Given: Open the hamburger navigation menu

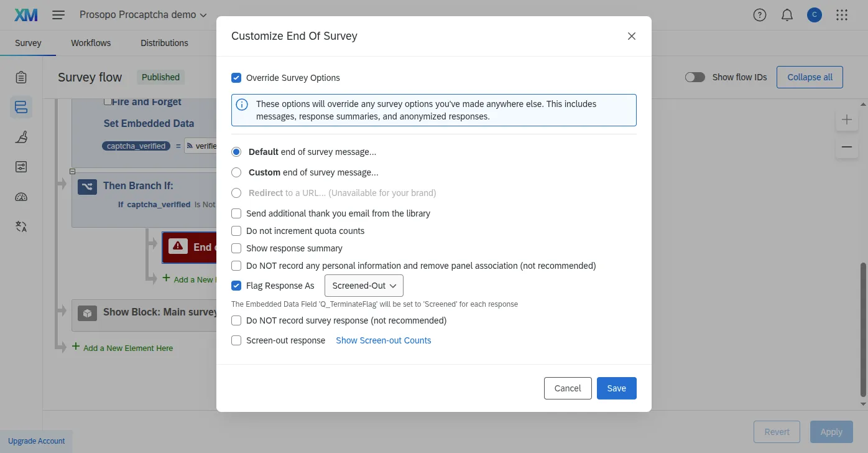Looking at the screenshot, I should [58, 15].
